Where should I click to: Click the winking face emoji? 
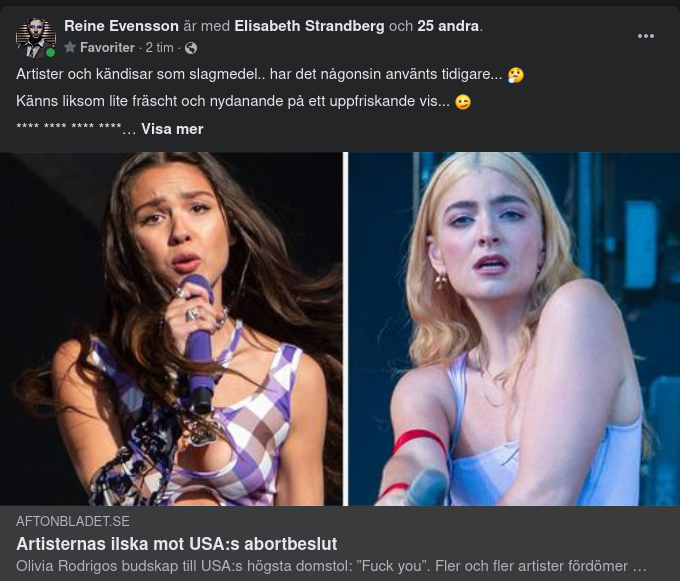coord(462,102)
